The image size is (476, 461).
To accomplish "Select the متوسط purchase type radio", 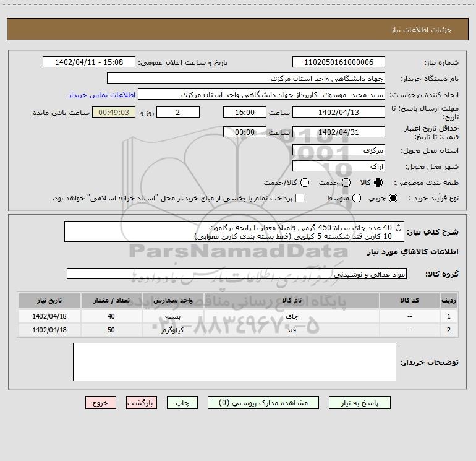I will (357, 198).
